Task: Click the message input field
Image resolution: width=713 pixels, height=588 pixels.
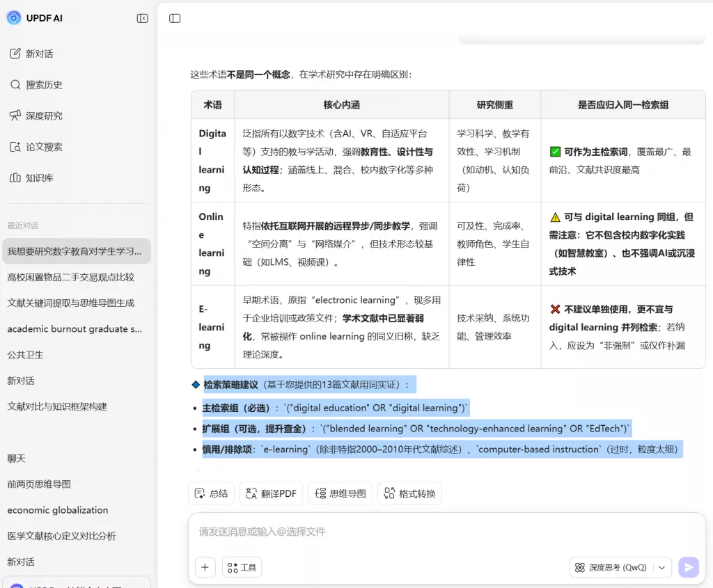Action: 446,532
